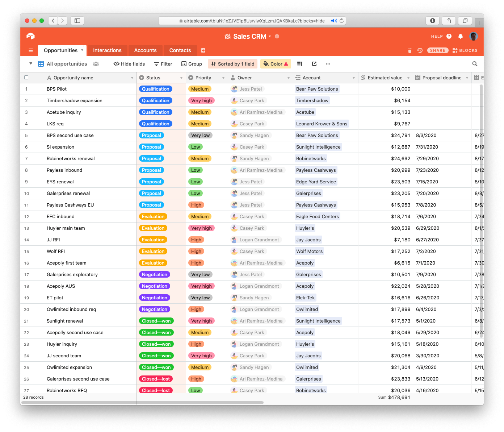
Task: Open the Filter menu
Action: tap(163, 64)
